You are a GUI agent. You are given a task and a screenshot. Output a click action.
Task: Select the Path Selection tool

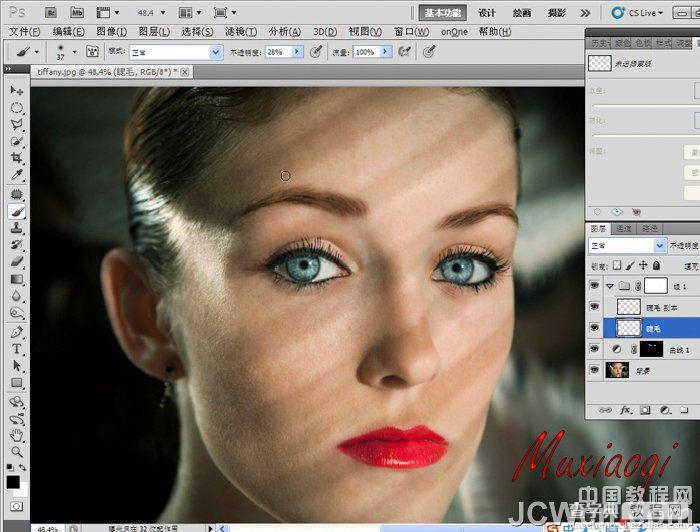[x=17, y=366]
